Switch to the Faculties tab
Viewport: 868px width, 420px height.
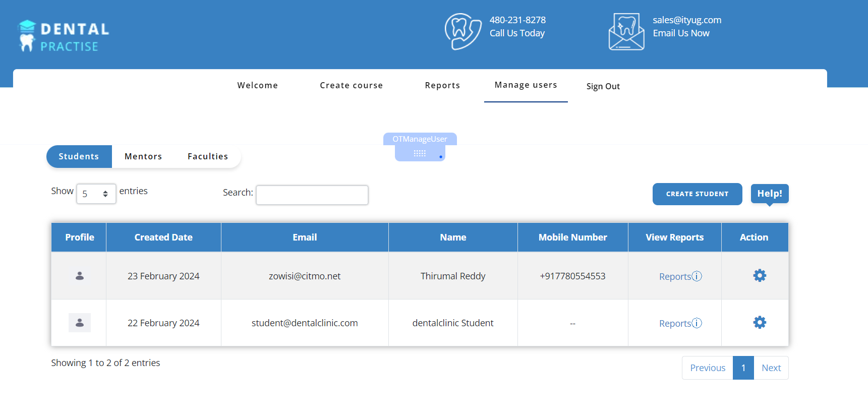pyautogui.click(x=208, y=156)
